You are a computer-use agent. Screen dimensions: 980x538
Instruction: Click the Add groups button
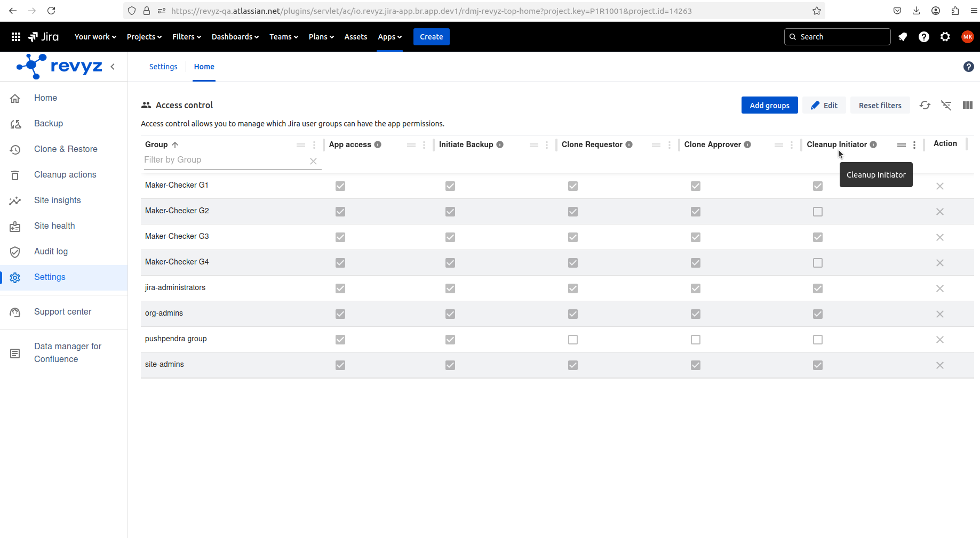click(769, 106)
